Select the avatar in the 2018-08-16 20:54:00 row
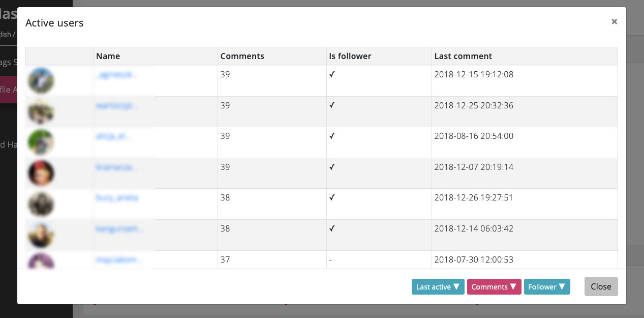Viewport: 644px width, 318px height. [x=41, y=142]
